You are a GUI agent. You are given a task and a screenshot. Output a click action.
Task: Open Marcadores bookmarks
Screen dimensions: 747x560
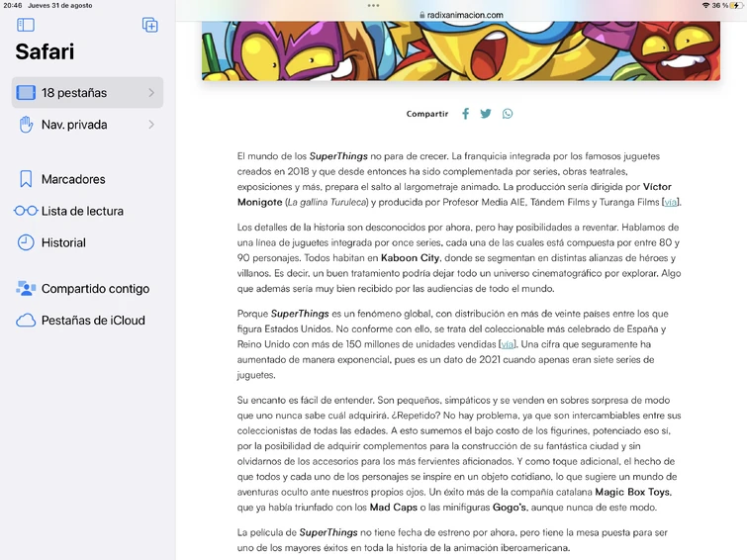click(87, 179)
